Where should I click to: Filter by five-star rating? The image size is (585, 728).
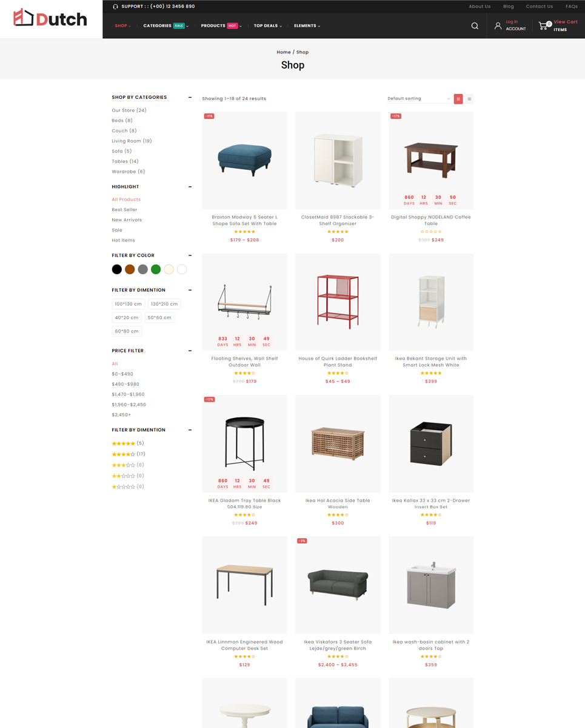tap(128, 443)
